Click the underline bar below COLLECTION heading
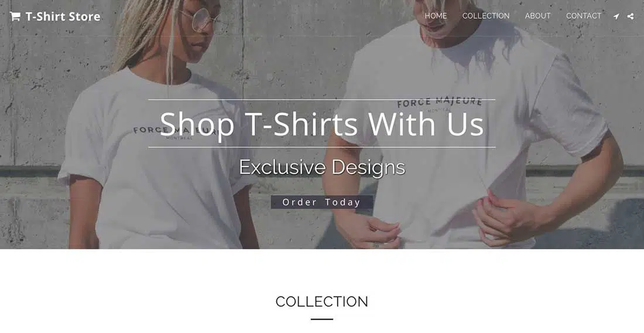 click(x=322, y=319)
